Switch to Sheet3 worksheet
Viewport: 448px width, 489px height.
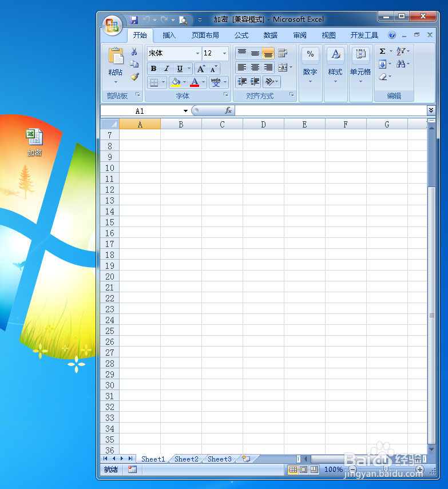coord(220,459)
